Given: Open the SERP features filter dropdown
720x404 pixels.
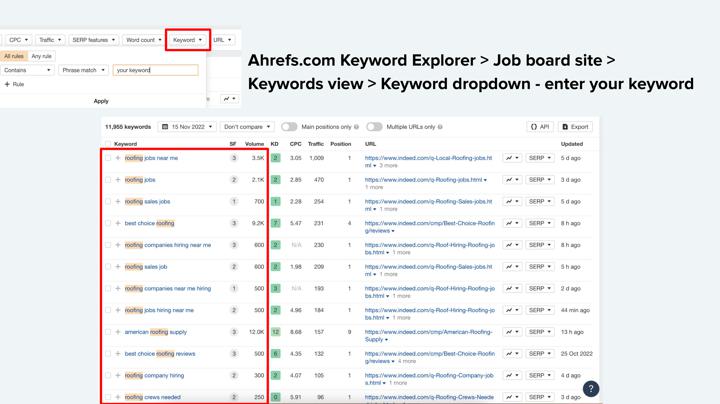Looking at the screenshot, I should click(93, 40).
